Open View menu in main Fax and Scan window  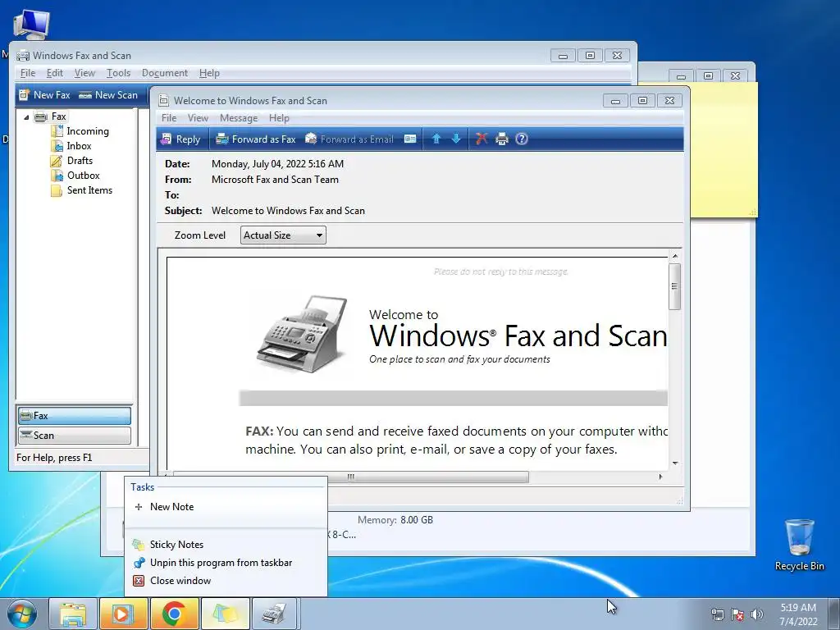[x=84, y=73]
